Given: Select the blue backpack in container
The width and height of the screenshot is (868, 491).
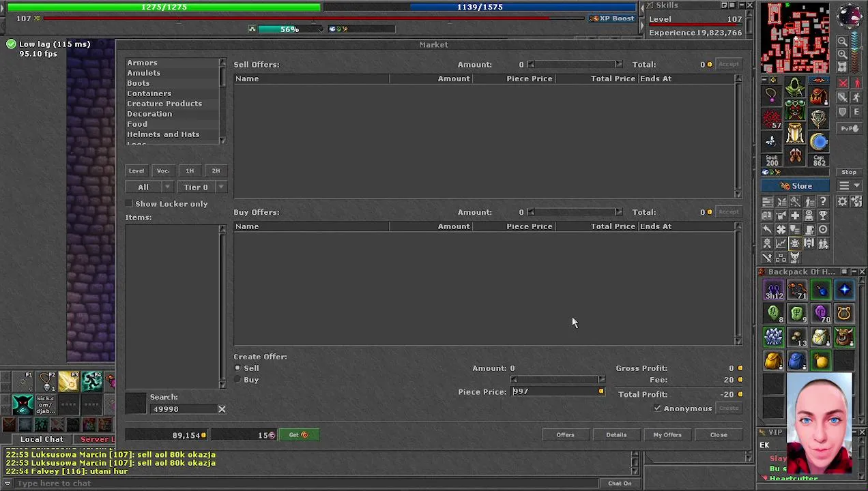Looking at the screenshot, I should [x=797, y=361].
